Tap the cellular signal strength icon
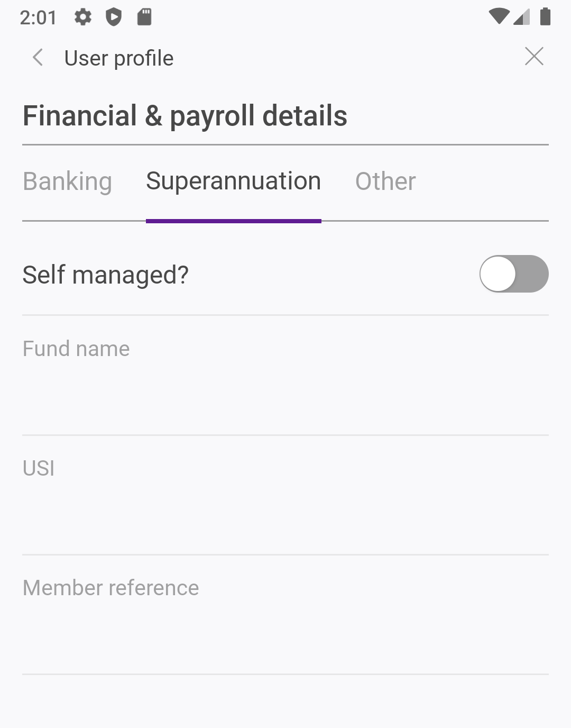571x728 pixels. [522, 17]
